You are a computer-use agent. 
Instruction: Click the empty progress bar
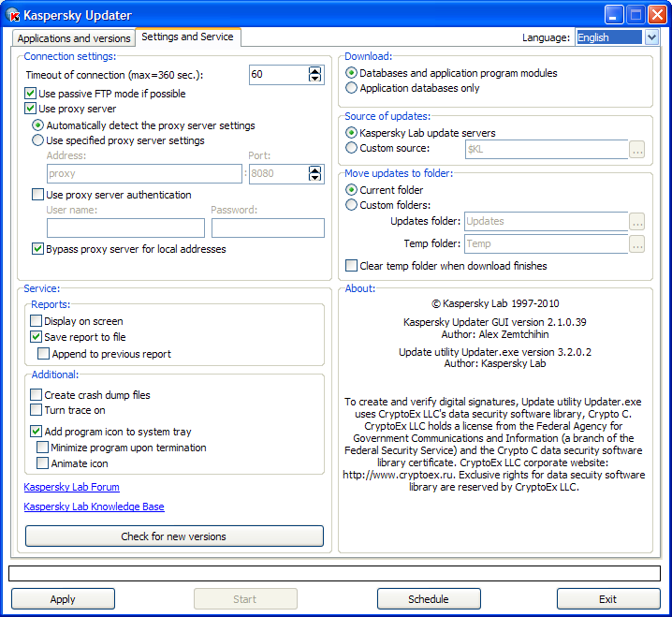[x=334, y=573]
